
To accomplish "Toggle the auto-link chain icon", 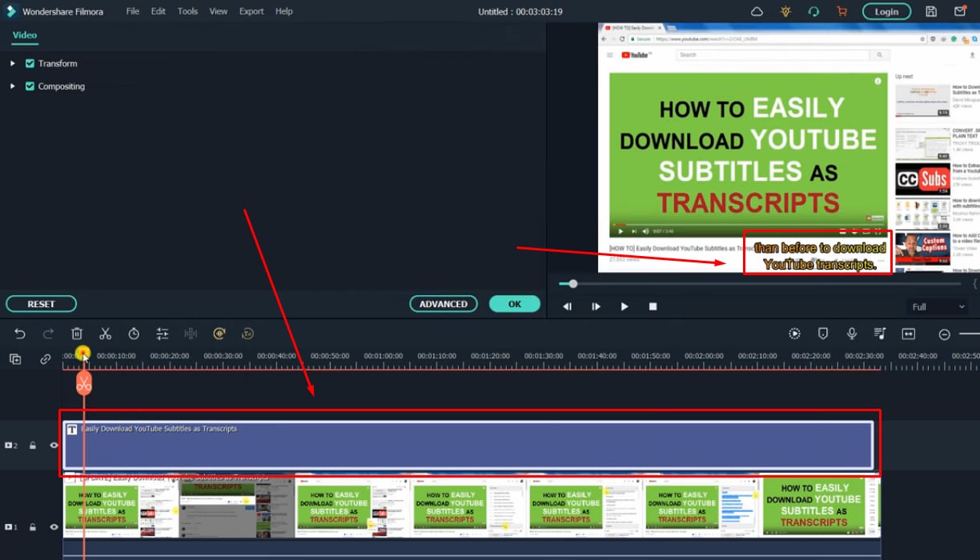I will point(46,359).
